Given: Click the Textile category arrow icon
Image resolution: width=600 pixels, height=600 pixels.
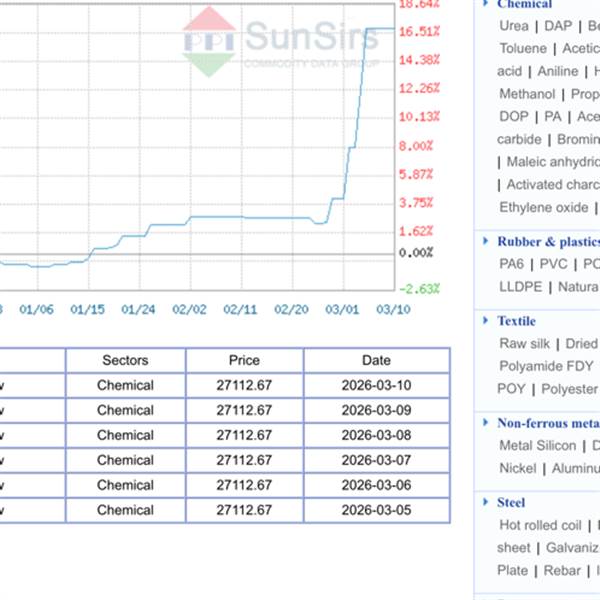Looking at the screenshot, I should click(486, 320).
